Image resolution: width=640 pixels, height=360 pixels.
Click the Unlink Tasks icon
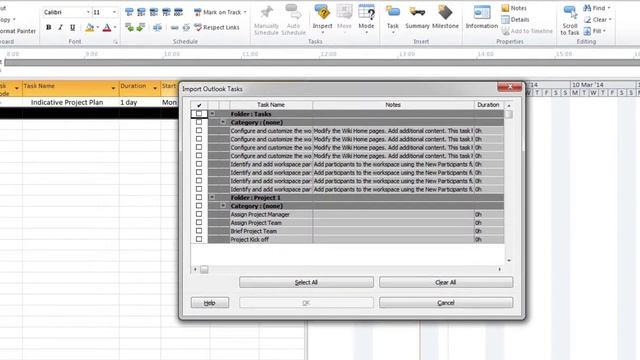pyautogui.click(x=186, y=27)
